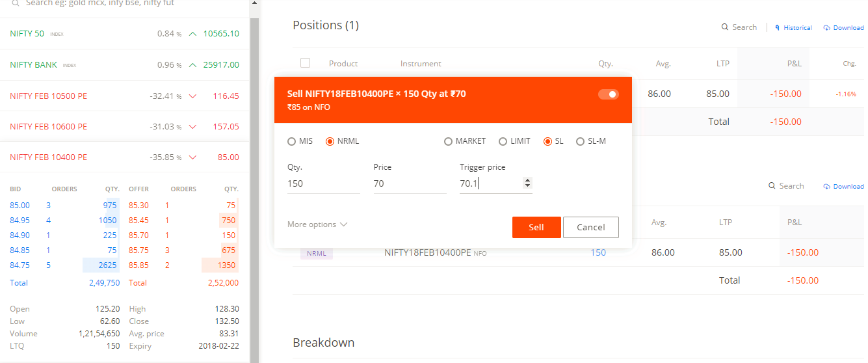868x363 pixels.
Task: Click the search magnifier icon in Positions header
Action: 724,27
